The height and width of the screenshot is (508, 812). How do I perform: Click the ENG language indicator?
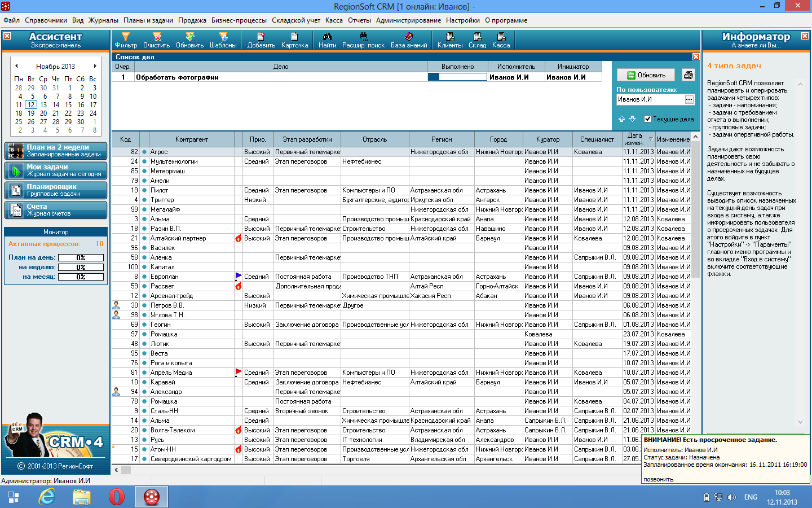[x=751, y=497]
